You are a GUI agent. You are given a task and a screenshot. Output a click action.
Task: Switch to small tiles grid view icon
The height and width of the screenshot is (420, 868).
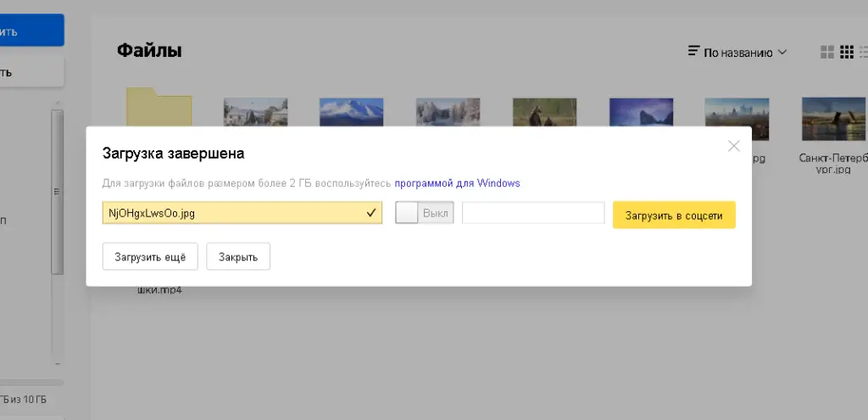pos(846,53)
